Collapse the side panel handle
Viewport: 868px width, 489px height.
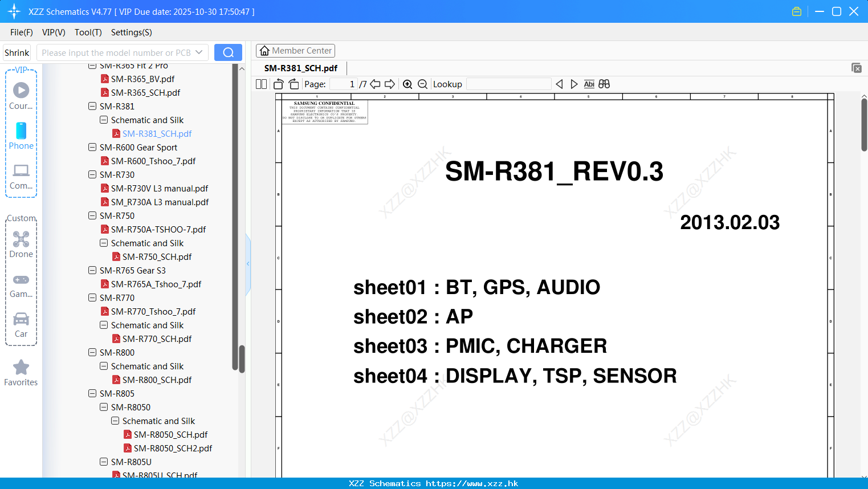[248, 264]
